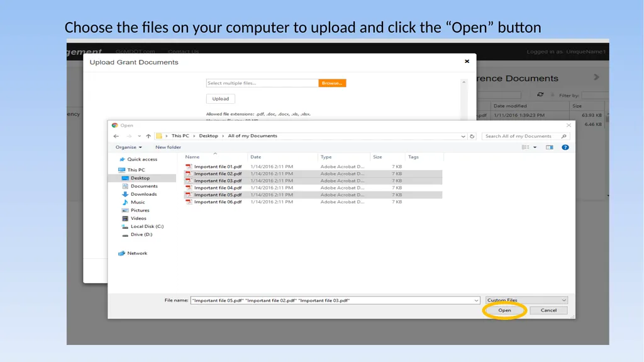This screenshot has width=644, height=362.
Task: Close the Open file dialog
Action: [x=569, y=125]
